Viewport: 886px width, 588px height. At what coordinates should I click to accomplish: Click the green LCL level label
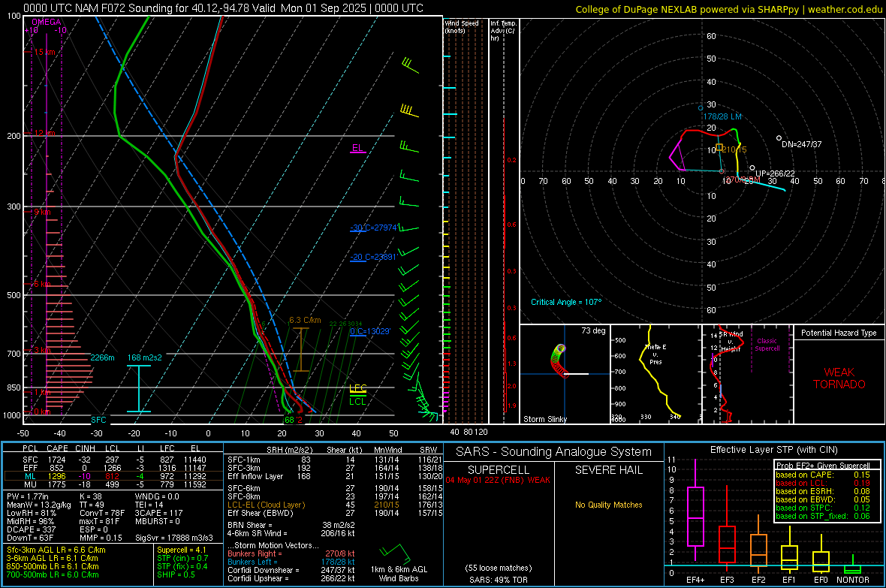pos(357,402)
